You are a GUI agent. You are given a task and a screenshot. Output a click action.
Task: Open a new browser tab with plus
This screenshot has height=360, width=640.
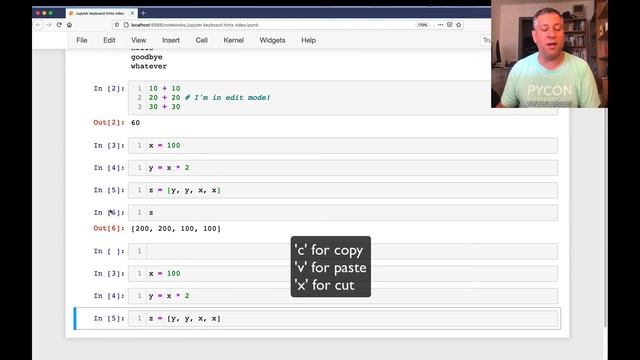tap(143, 13)
